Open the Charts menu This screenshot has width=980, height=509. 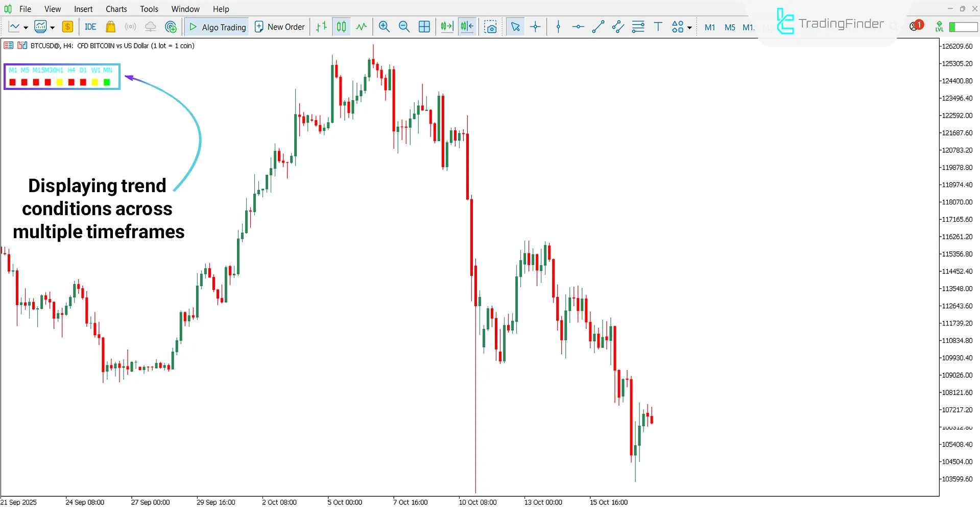[x=116, y=9]
